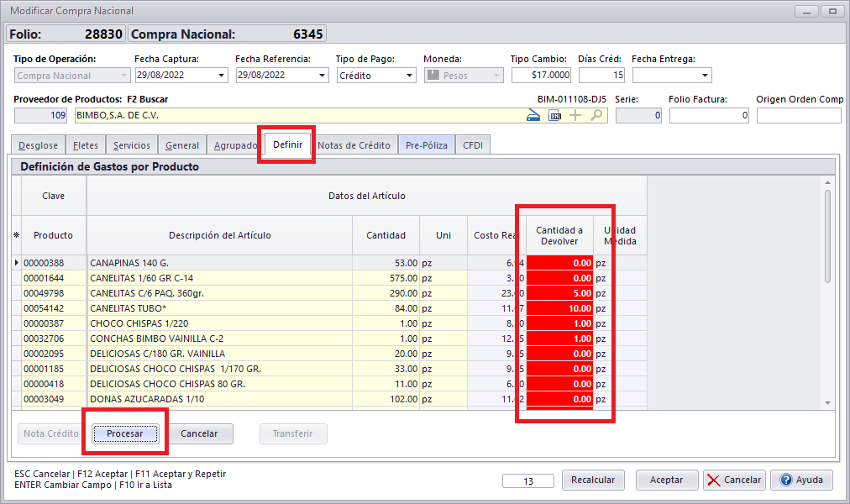Click the grid scrollbar's up arrow
Viewport: 850px width, 504px height.
[x=827, y=182]
